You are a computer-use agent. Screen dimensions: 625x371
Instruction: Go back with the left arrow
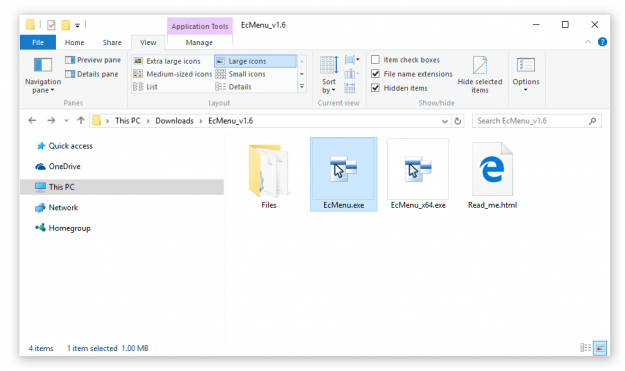click(x=32, y=120)
